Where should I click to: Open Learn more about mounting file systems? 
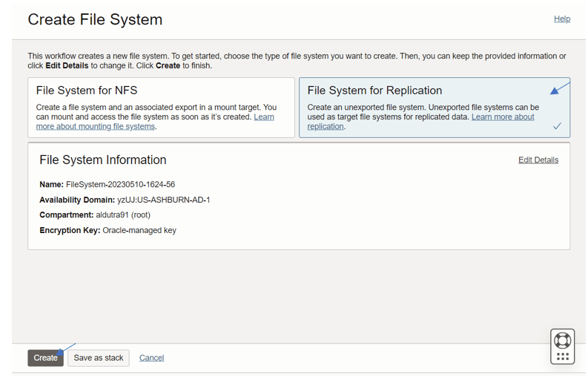pos(155,122)
